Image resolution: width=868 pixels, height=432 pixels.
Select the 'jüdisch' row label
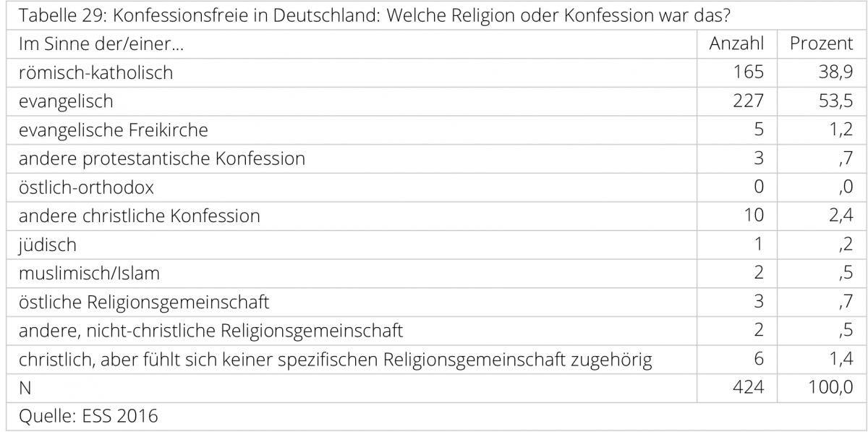pyautogui.click(x=47, y=245)
